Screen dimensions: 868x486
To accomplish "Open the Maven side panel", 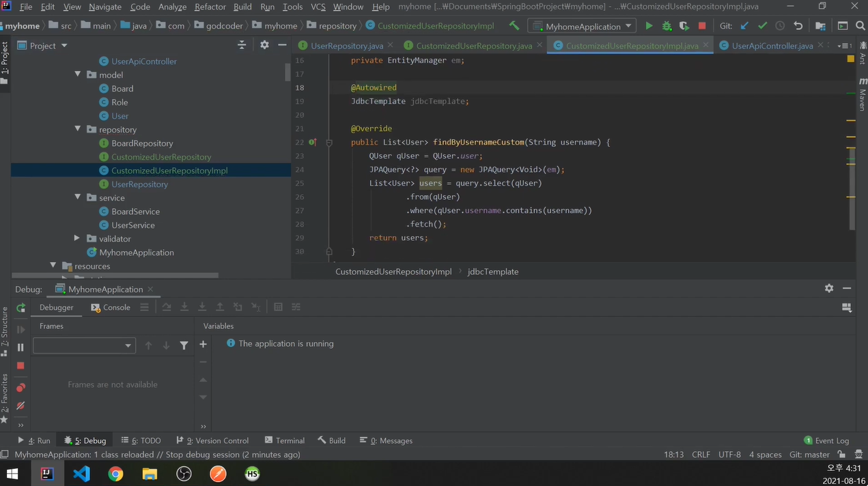I will [x=863, y=95].
